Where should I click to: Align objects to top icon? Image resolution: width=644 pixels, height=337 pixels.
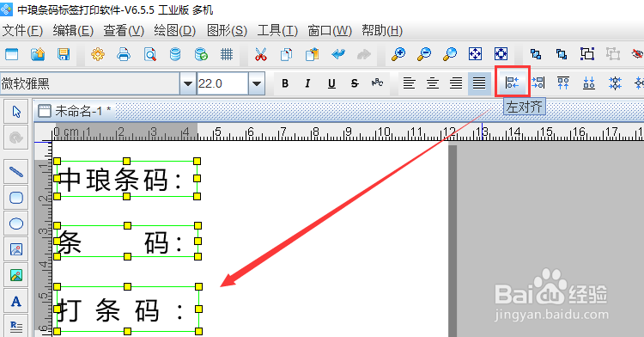tap(563, 83)
